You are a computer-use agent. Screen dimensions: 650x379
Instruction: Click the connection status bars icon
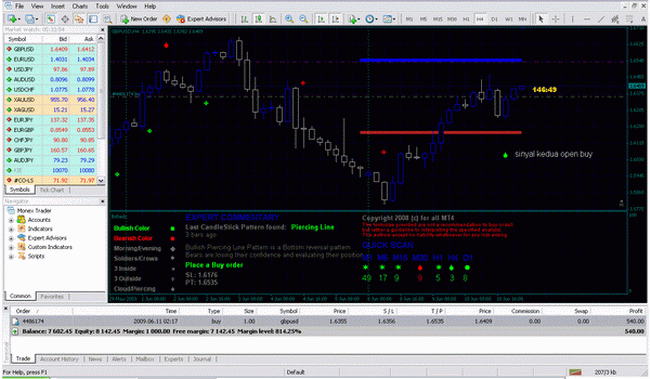click(575, 372)
